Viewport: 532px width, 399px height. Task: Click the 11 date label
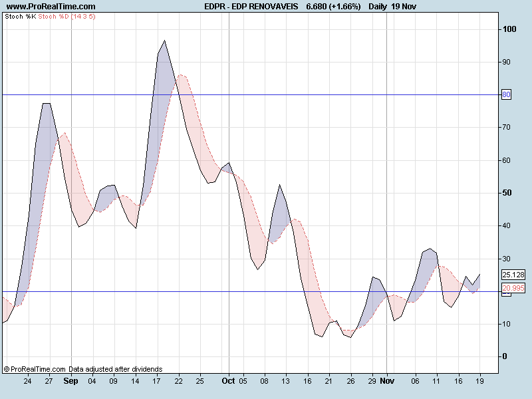click(436, 381)
